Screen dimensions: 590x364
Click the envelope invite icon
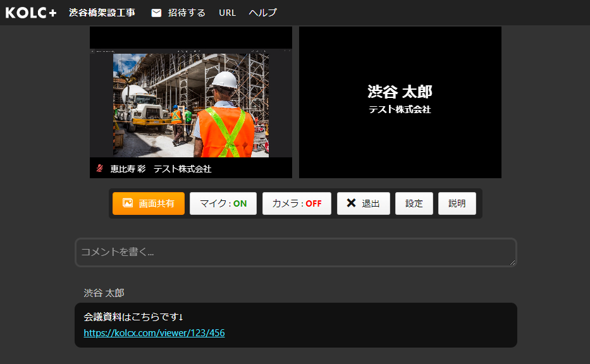point(156,13)
